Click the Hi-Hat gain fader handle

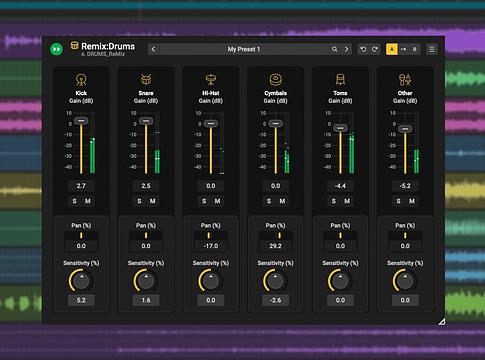[211, 124]
